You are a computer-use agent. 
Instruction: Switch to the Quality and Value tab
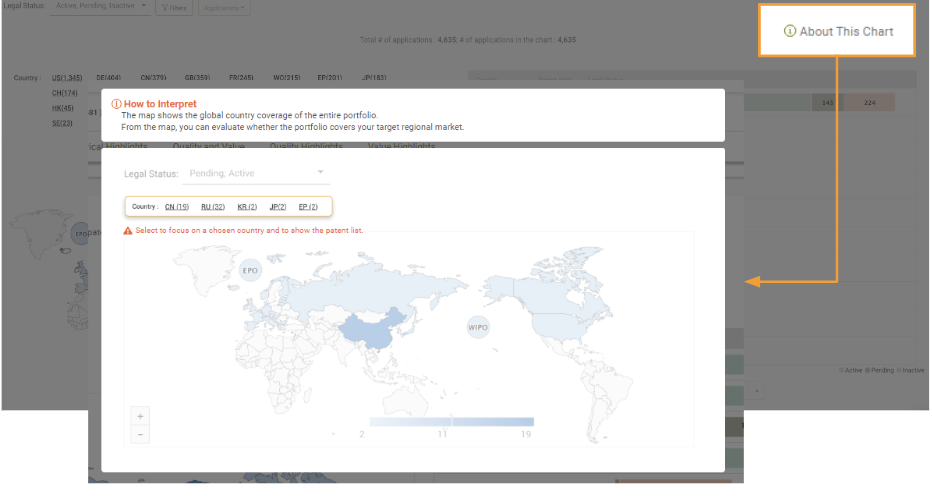click(209, 146)
